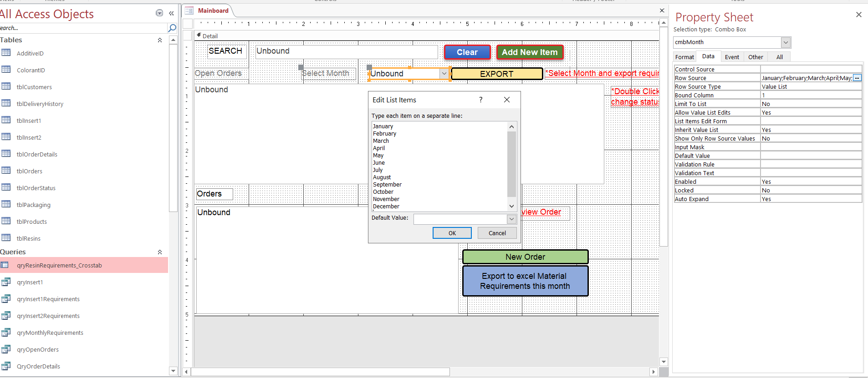Click the Limit To List property value
The image size is (868, 378).
point(811,104)
